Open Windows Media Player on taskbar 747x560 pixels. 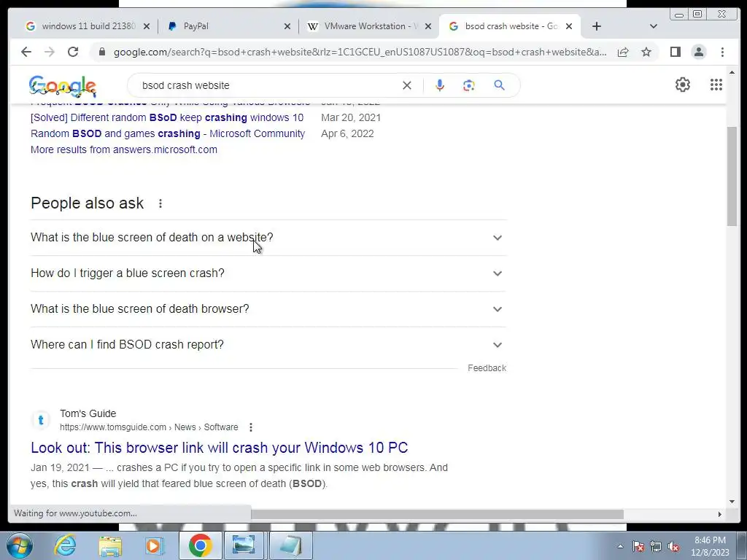(x=155, y=545)
